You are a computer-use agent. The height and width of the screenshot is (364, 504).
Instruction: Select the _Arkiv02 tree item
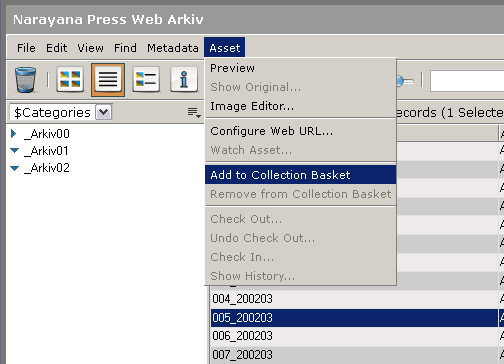tap(47, 168)
